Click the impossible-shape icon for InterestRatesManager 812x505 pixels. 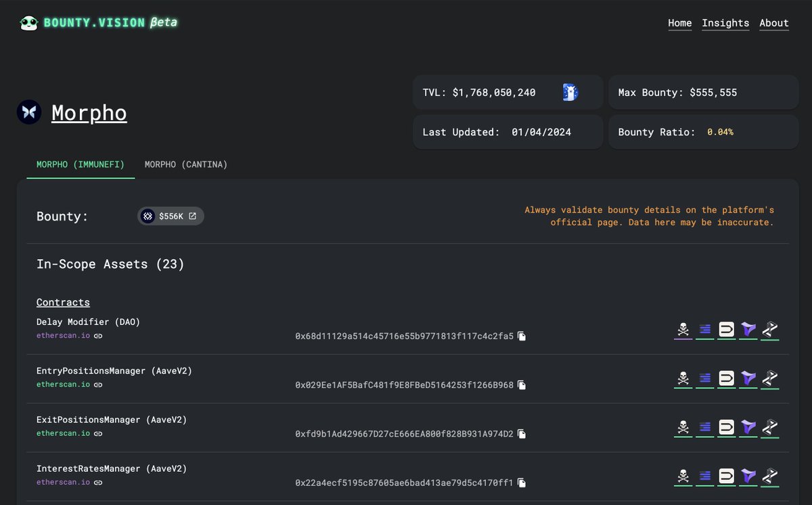[769, 476]
